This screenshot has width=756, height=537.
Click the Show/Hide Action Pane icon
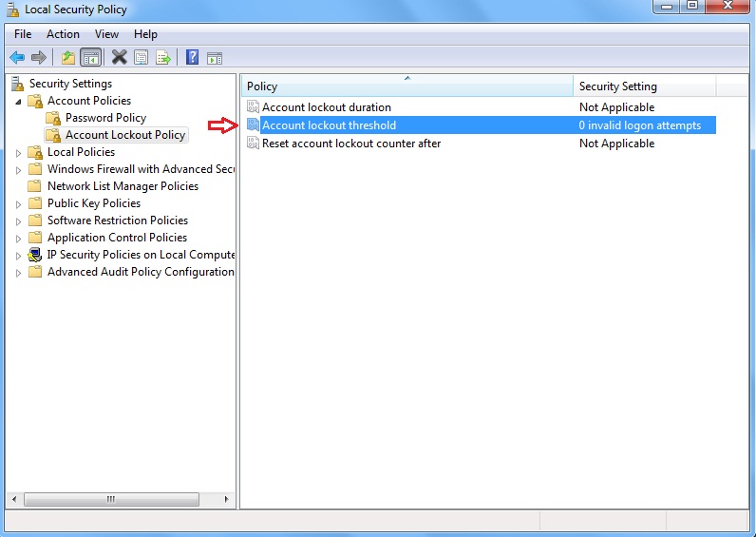(214, 57)
